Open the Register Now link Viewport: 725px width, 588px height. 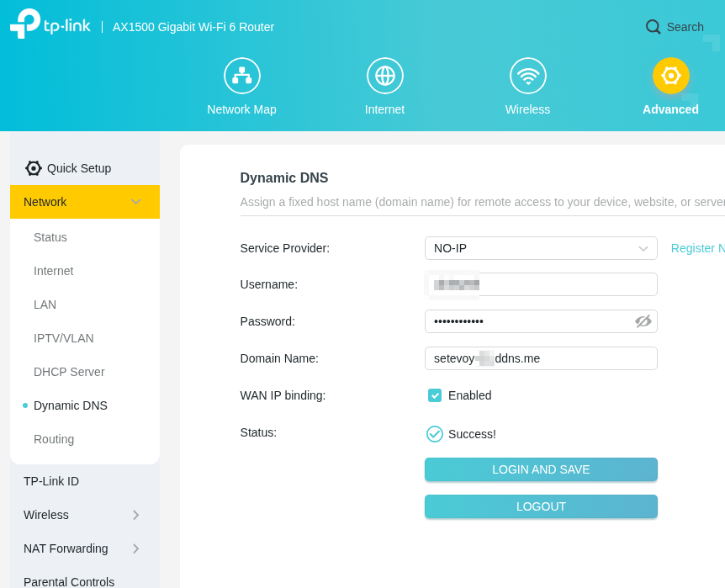[x=697, y=248]
